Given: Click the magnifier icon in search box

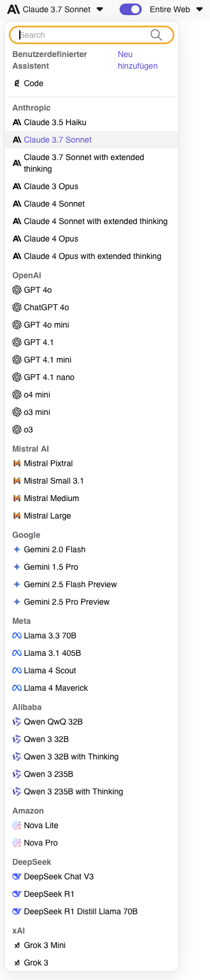Looking at the screenshot, I should tap(156, 35).
